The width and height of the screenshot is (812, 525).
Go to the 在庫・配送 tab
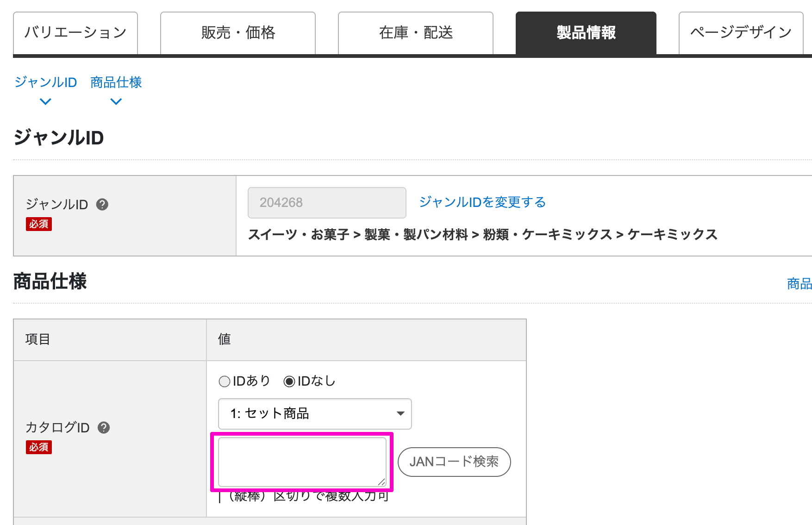(416, 33)
